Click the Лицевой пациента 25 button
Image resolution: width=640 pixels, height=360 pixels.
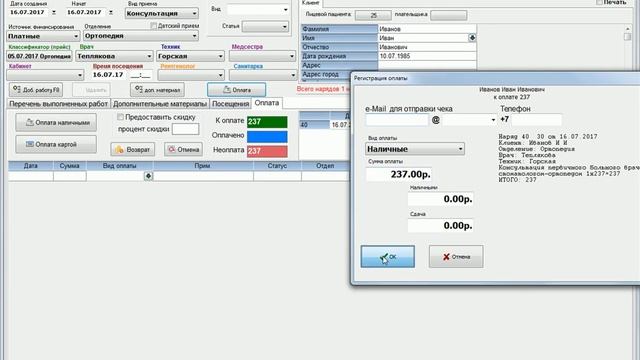point(373,15)
